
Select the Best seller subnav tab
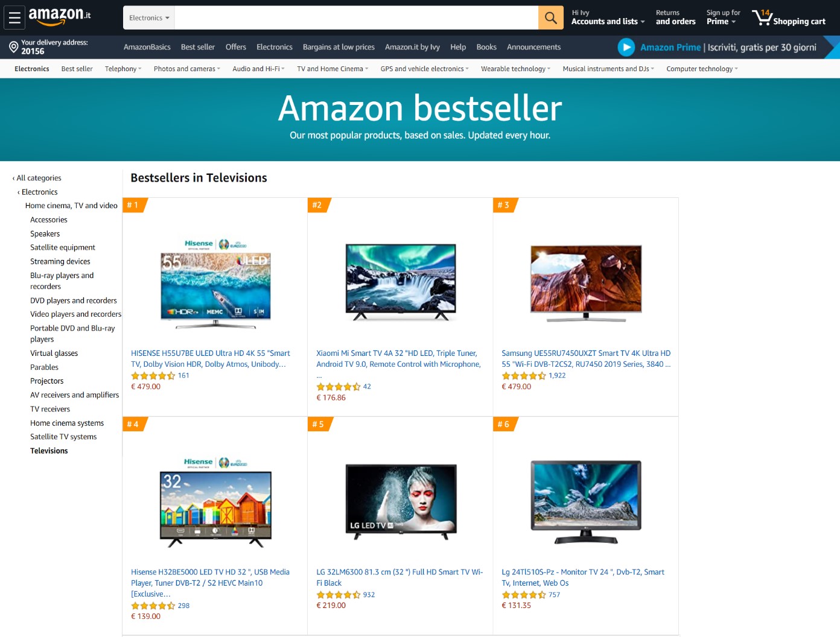[x=77, y=69]
